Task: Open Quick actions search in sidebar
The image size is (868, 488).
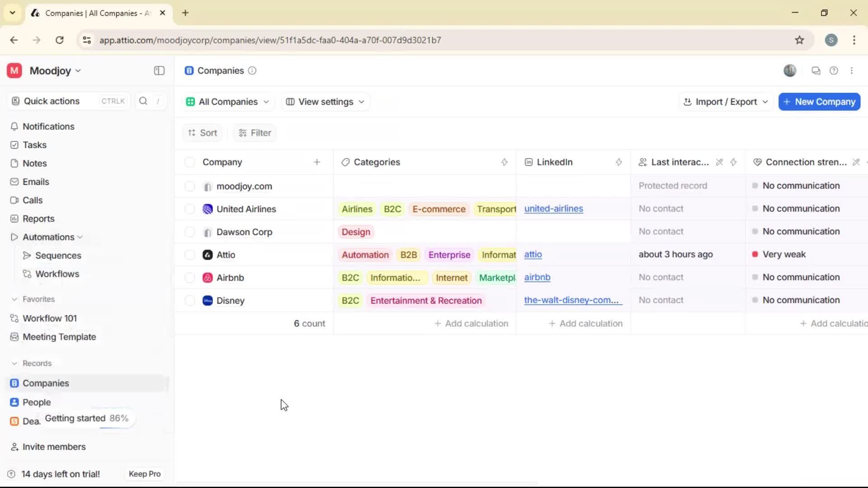Action: (x=51, y=101)
